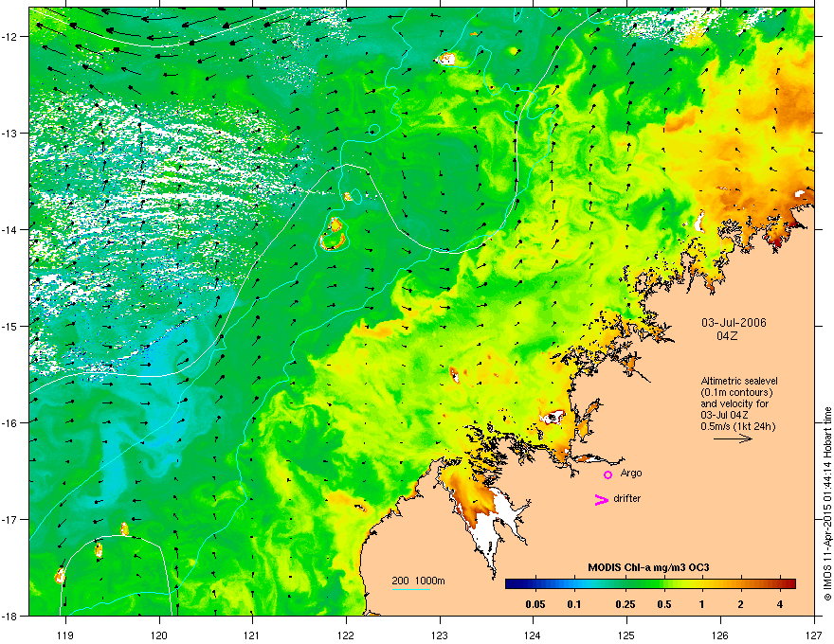Click longitude axis label '122'
The image size is (834, 644).
tap(346, 635)
